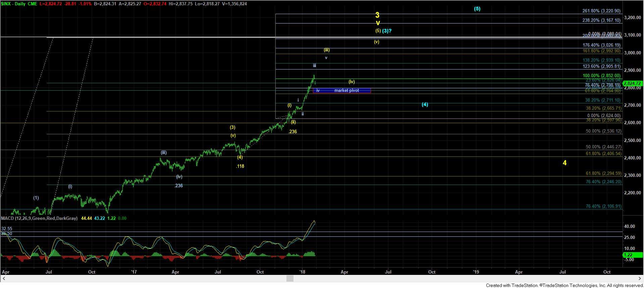Select the large yellow 3 wave label

377,15
